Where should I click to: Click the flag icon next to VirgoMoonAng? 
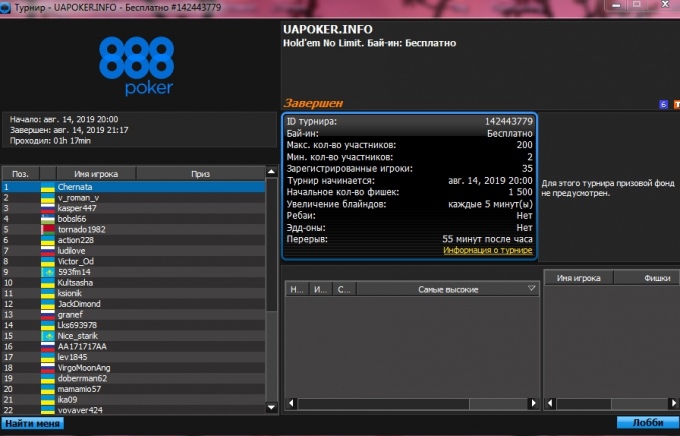[48, 368]
